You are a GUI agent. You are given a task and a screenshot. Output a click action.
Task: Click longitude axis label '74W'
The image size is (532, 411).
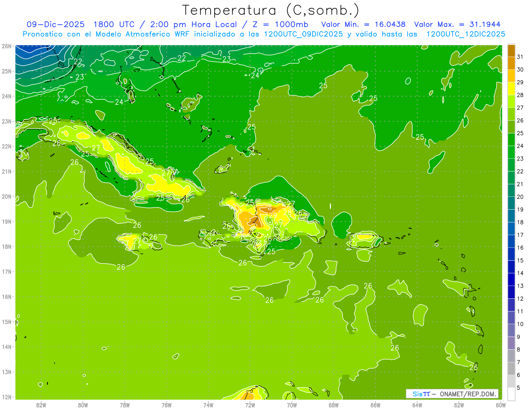click(208, 405)
